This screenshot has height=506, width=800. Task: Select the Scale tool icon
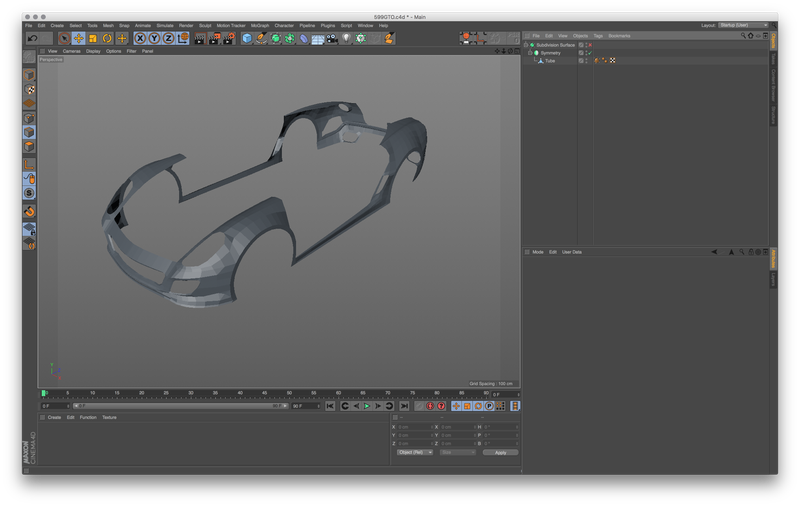tap(93, 38)
